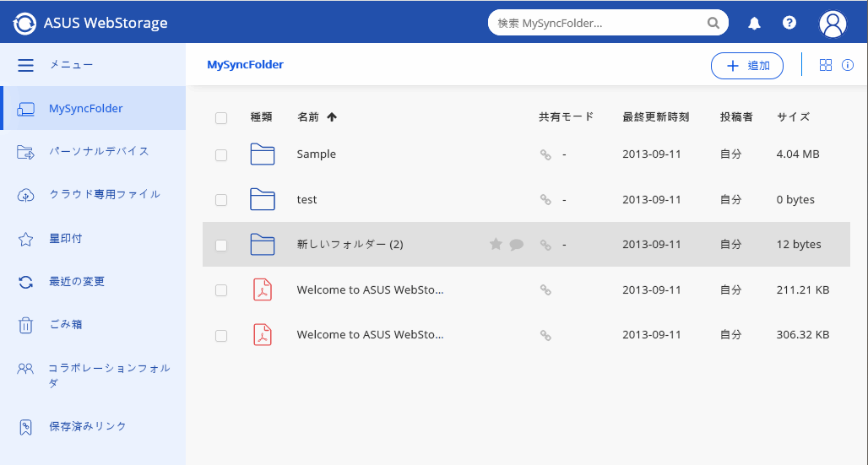The height and width of the screenshot is (465, 868).
Task: Click the MySyncFolder breadcrumb title
Action: click(245, 65)
